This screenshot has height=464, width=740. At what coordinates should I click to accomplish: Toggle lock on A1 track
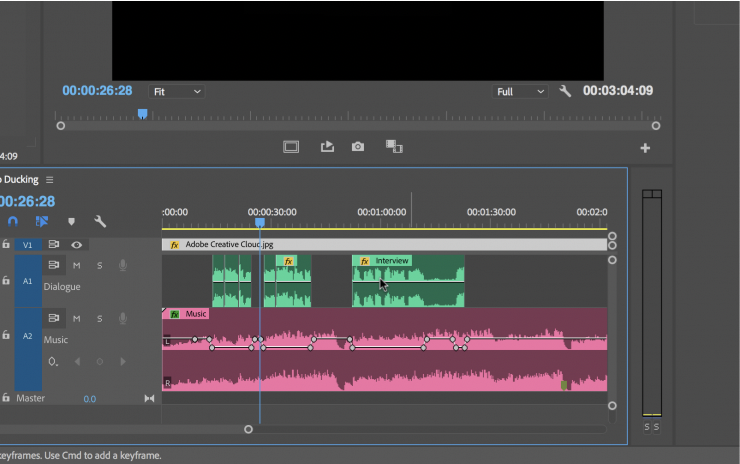coord(6,280)
